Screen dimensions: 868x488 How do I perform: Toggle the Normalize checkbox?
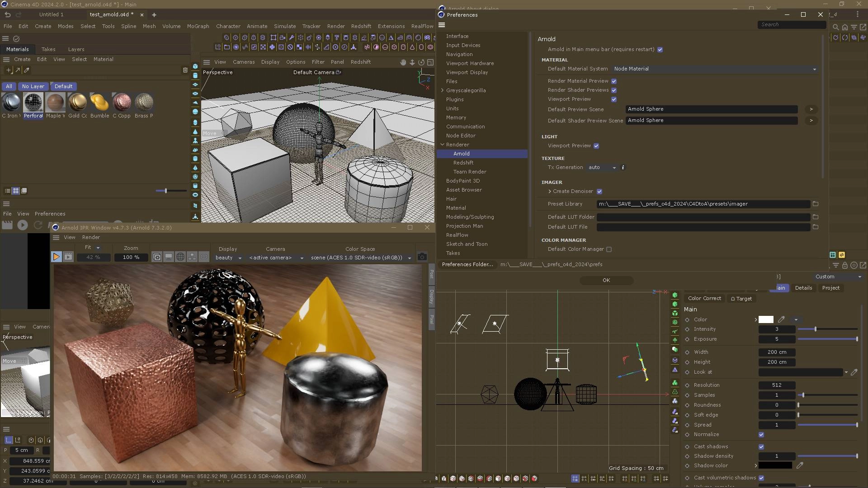(761, 435)
